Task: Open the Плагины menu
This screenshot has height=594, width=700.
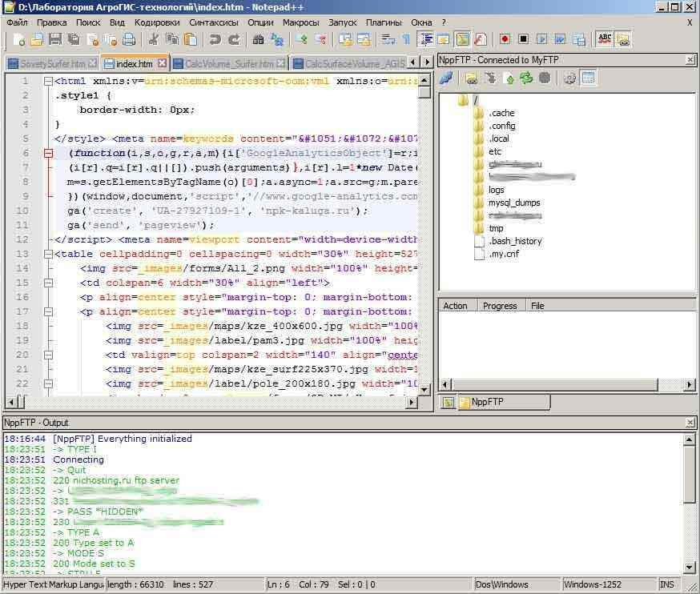Action: point(384,22)
